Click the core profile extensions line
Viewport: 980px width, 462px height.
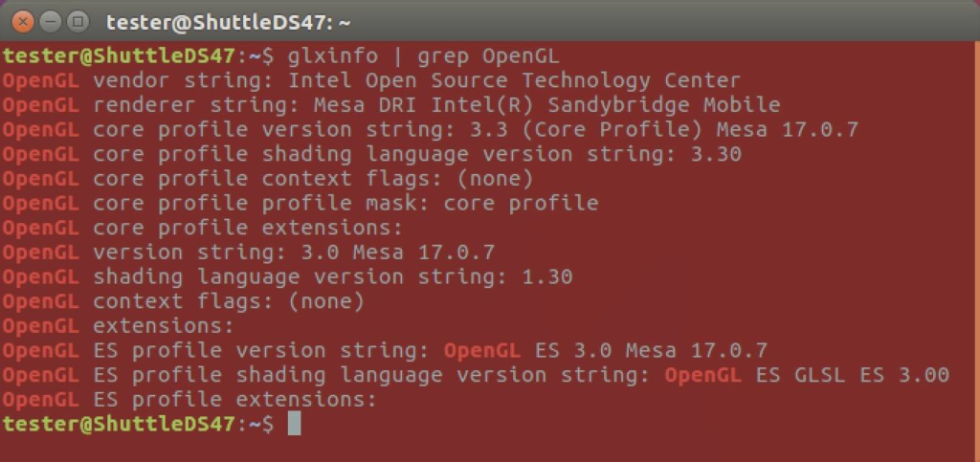(249, 228)
